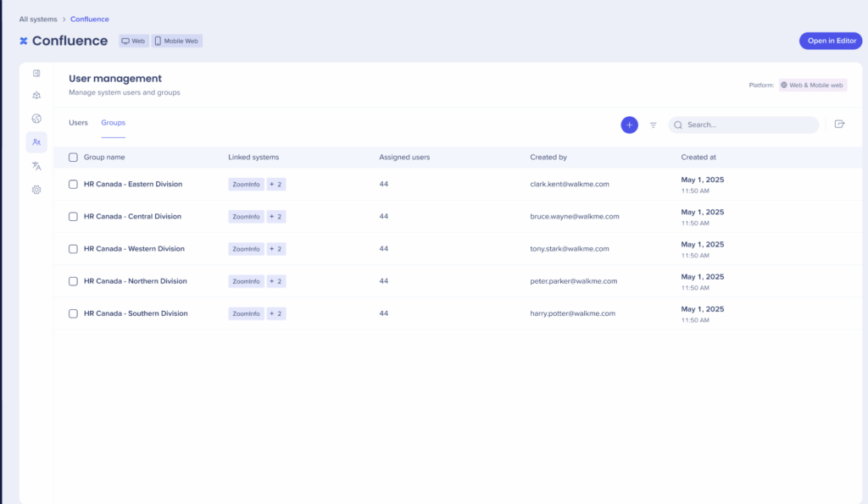Click the blue plus add group button
The width and height of the screenshot is (868, 504).
[629, 125]
